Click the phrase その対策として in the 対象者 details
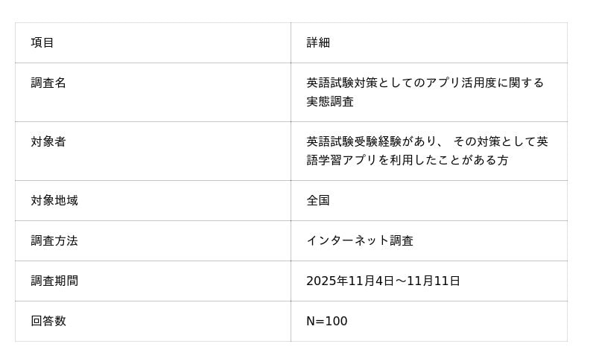Viewport: 596px width, 364px height. coord(495,141)
